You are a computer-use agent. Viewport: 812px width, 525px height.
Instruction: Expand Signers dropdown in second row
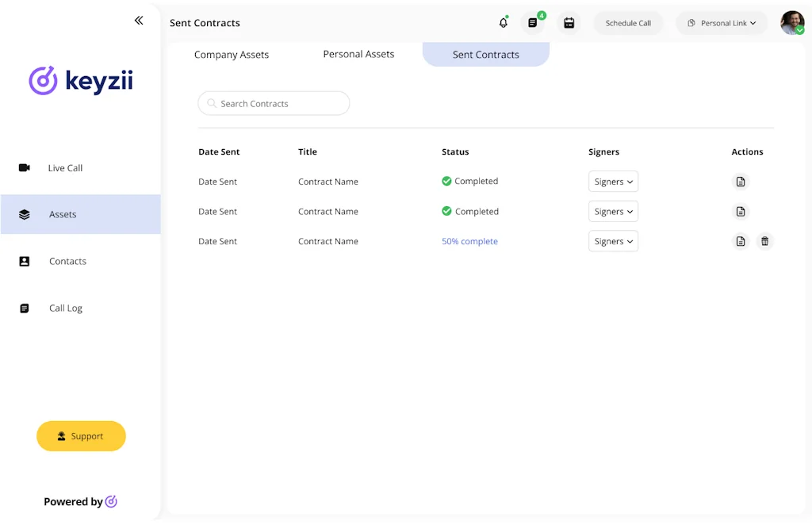(613, 212)
